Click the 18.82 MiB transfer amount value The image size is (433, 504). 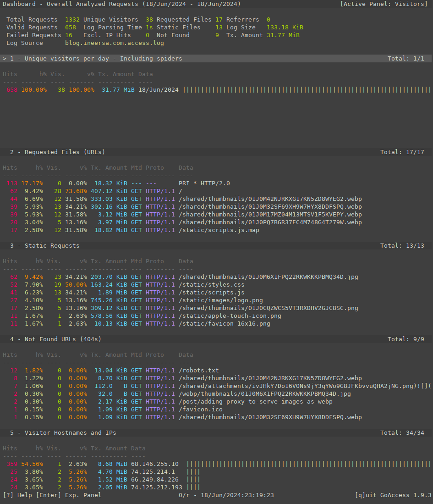pyautogui.click(x=111, y=230)
